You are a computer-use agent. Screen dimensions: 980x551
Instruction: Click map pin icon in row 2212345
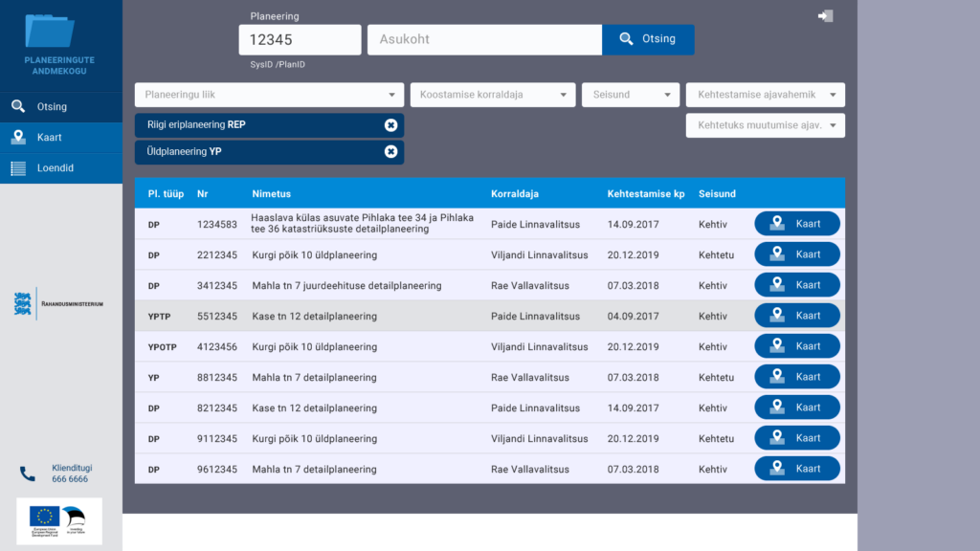[777, 253]
